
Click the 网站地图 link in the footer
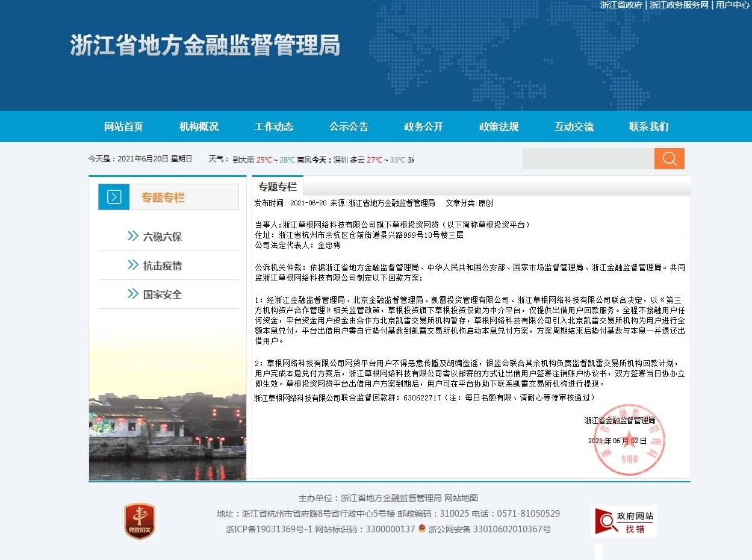point(461,498)
